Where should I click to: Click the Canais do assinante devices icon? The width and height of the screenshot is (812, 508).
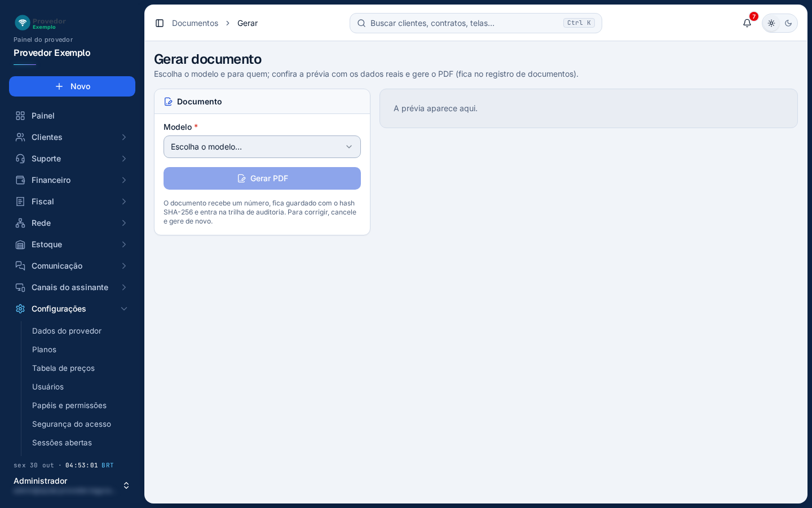(20, 287)
